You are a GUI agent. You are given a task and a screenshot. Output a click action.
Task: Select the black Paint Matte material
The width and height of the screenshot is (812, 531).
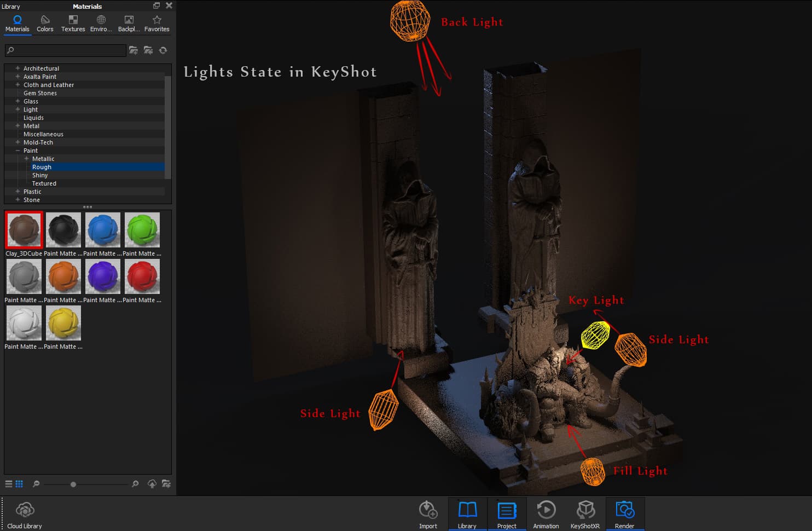point(63,230)
